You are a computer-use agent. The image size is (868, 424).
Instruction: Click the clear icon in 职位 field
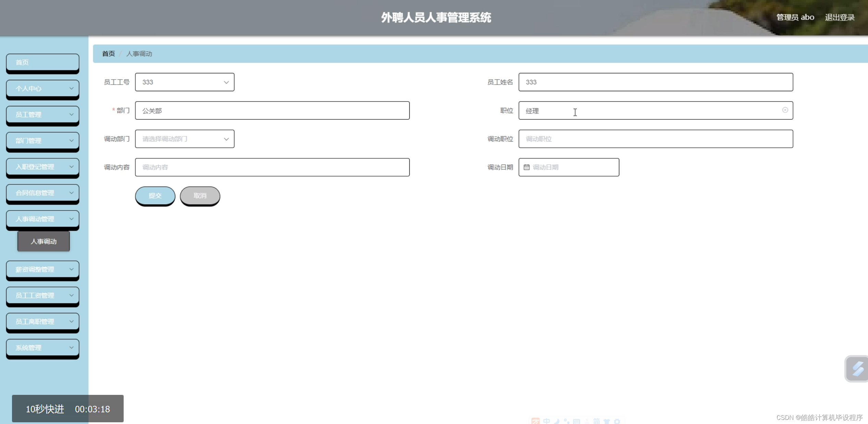(785, 110)
